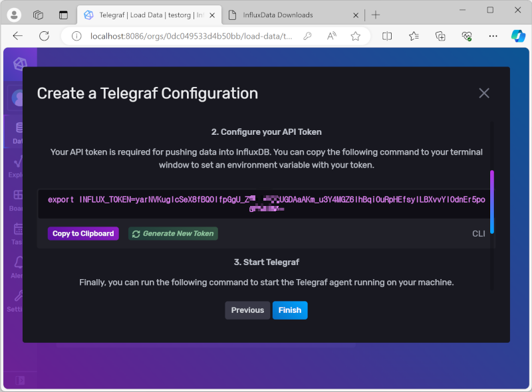Viewport: 532px width, 392px height.
Task: Open browser Collections
Action: click(x=440, y=36)
